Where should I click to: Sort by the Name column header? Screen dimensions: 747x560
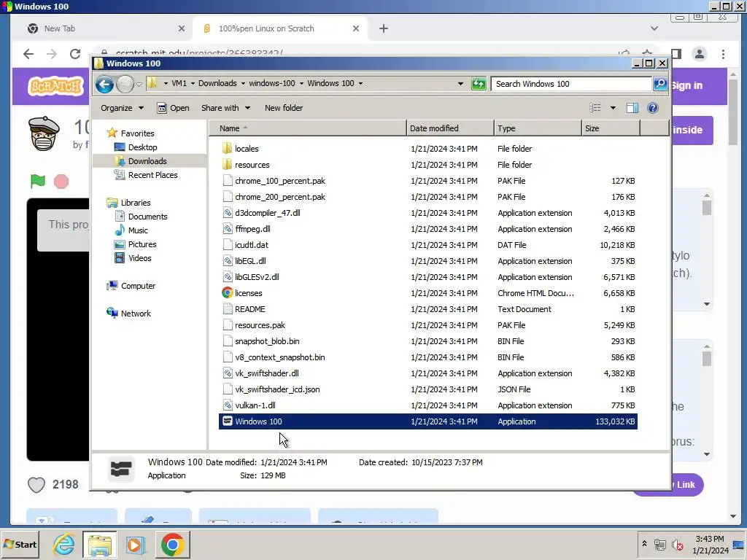pyautogui.click(x=308, y=128)
